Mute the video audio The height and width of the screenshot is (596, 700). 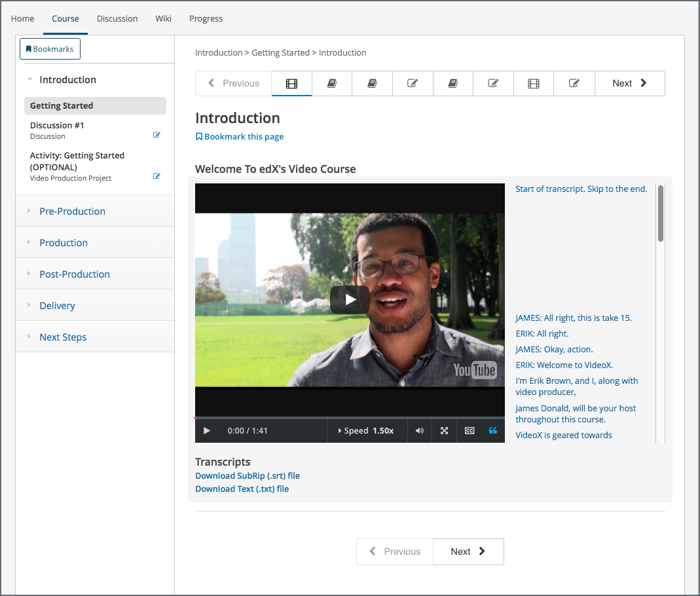pos(419,430)
